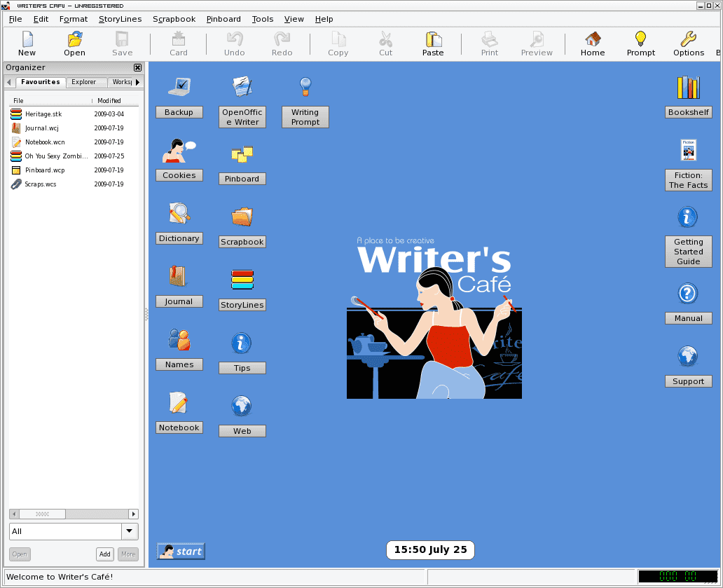Click the Prompt lightbulb toolbar button
This screenshot has width=723, height=588.
tap(641, 44)
